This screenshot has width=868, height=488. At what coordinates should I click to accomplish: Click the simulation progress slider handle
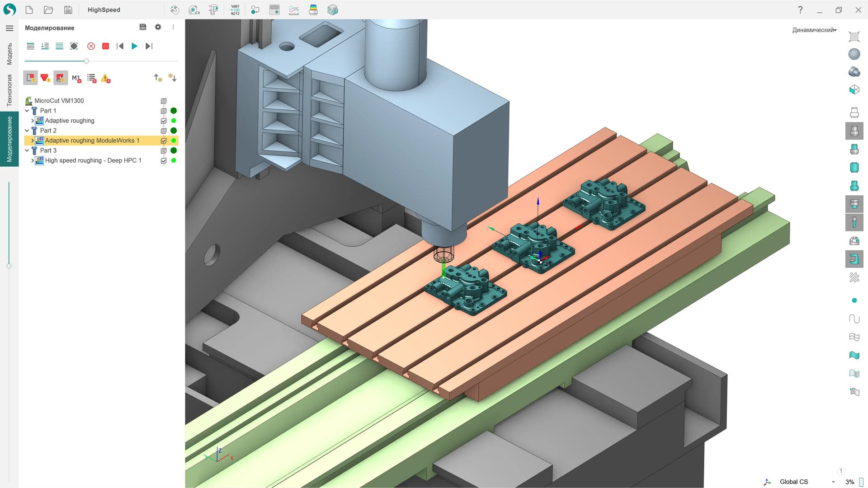(x=86, y=61)
